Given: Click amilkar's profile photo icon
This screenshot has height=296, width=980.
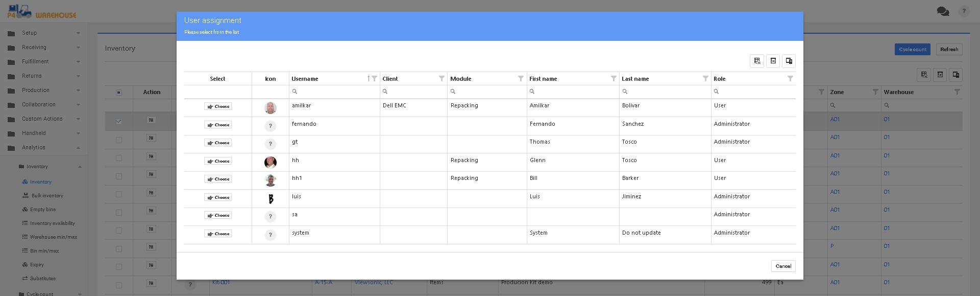Looking at the screenshot, I should pyautogui.click(x=270, y=108).
